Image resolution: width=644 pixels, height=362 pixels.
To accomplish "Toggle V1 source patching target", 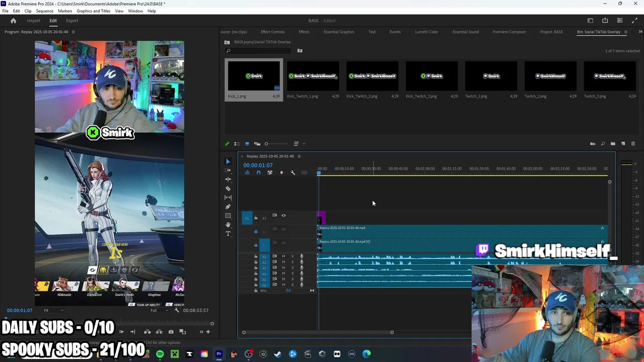I will pos(247,218).
